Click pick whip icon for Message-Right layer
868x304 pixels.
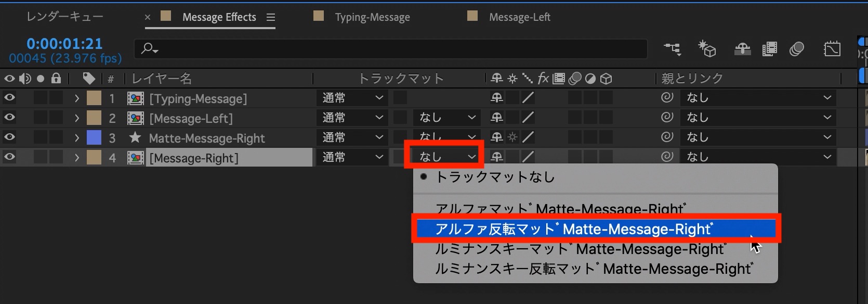(x=667, y=157)
